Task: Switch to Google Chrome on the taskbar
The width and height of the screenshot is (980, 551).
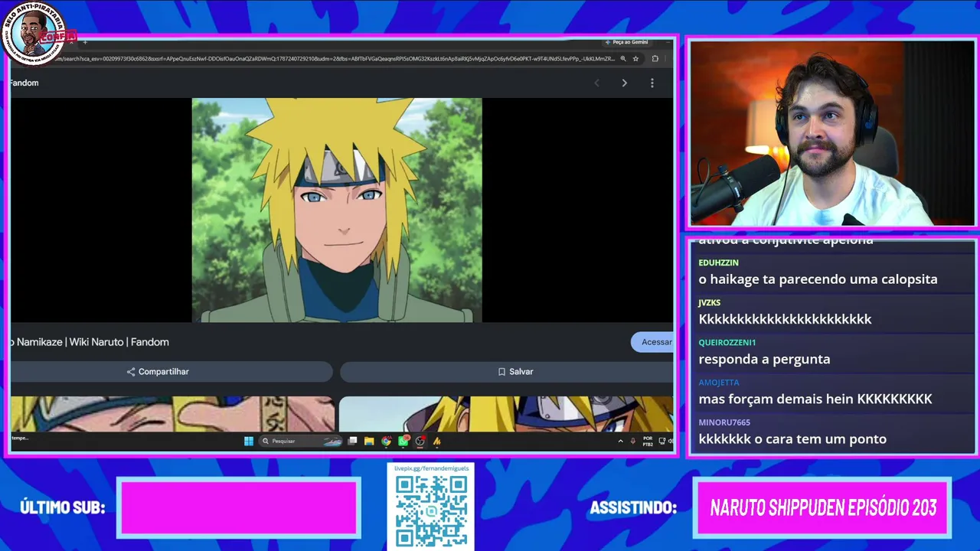Action: [x=386, y=441]
